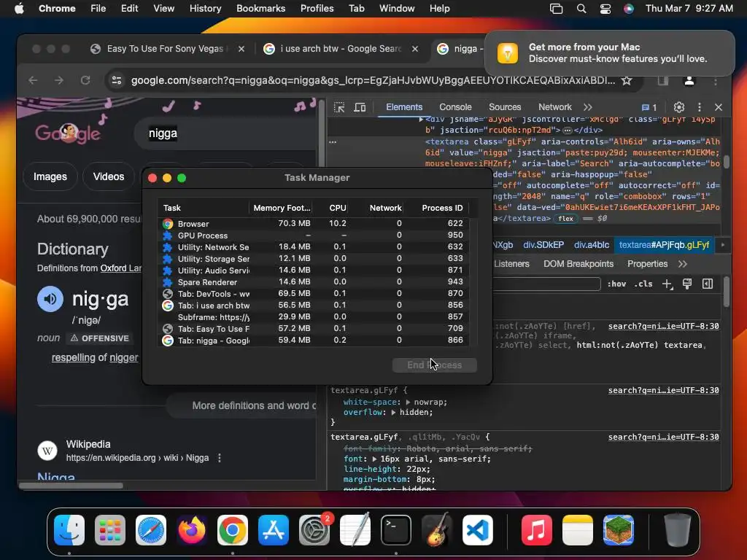Open the App Store dock icon
Image resolution: width=747 pixels, height=560 pixels.
pos(274,530)
